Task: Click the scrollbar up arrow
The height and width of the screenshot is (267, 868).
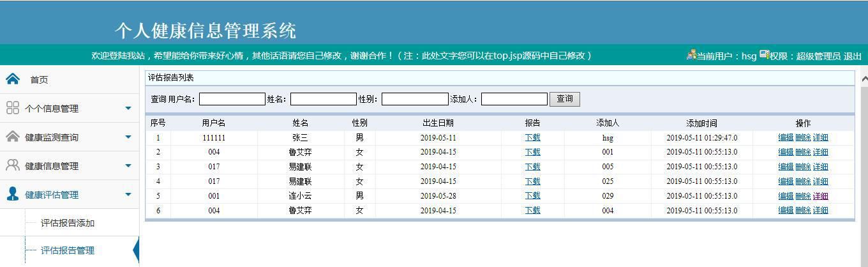Action: click(864, 79)
